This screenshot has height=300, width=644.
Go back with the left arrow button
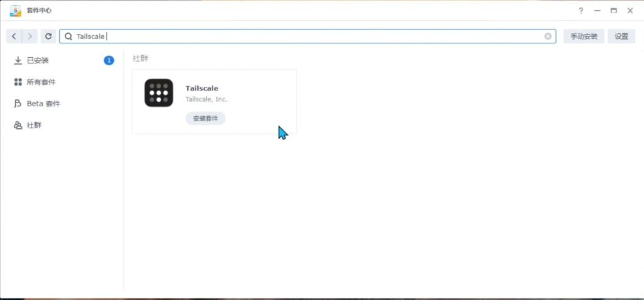pyautogui.click(x=14, y=36)
